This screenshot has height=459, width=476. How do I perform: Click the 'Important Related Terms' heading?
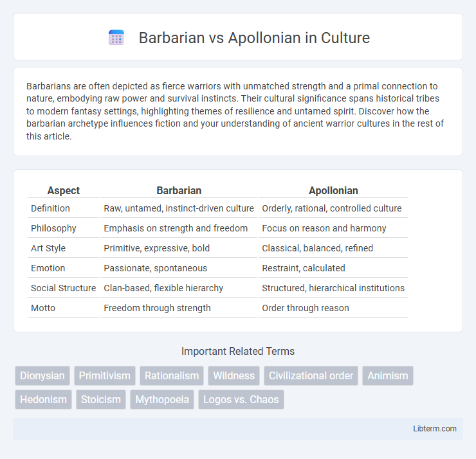(x=238, y=351)
